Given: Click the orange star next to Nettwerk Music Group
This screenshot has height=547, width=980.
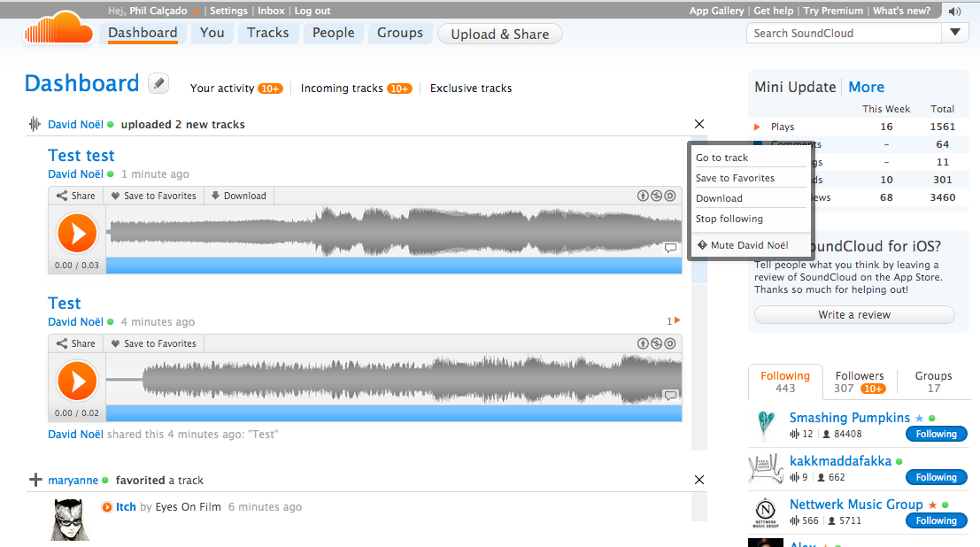Looking at the screenshot, I should click(x=932, y=505).
